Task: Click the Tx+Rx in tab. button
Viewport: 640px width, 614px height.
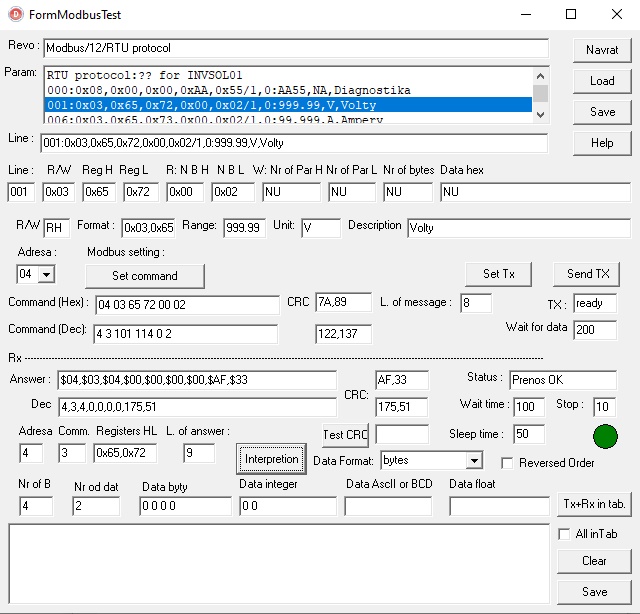Action: (594, 504)
